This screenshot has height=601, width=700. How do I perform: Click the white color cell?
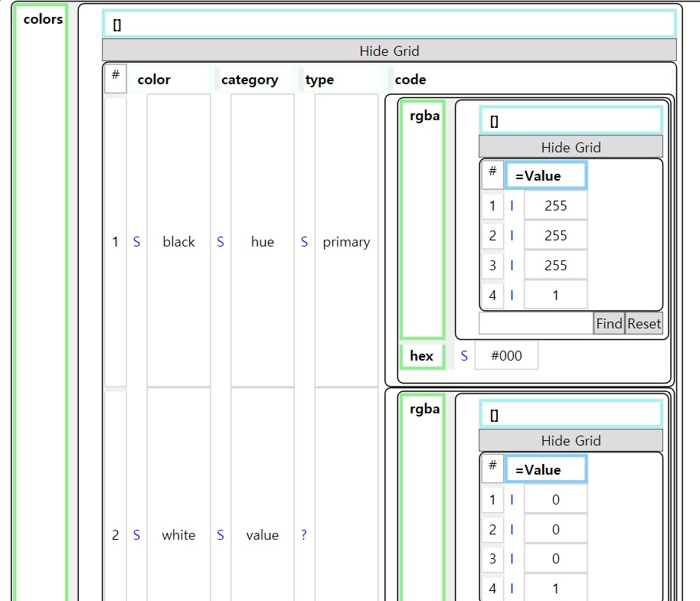[178, 534]
